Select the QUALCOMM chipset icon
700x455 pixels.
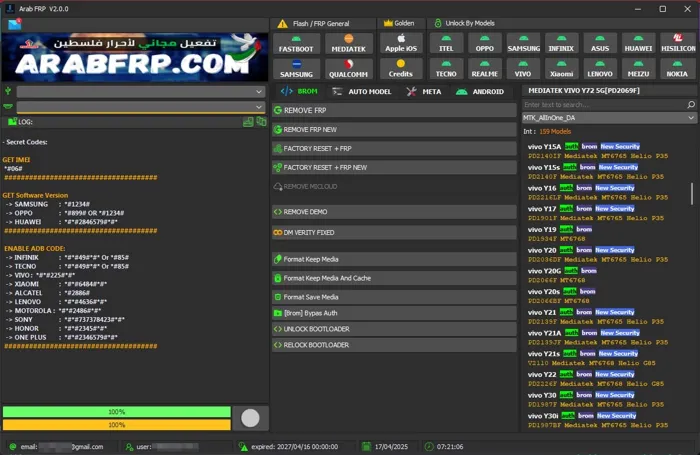(348, 68)
